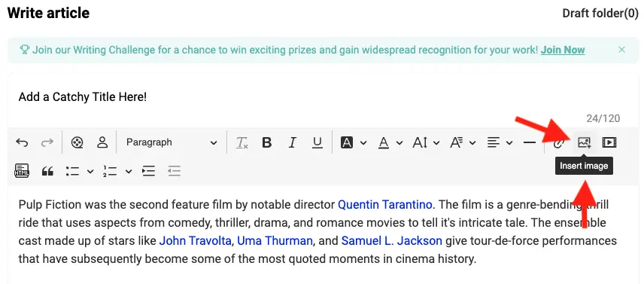Open the font color picker
The image size is (644, 284).
click(384, 142)
